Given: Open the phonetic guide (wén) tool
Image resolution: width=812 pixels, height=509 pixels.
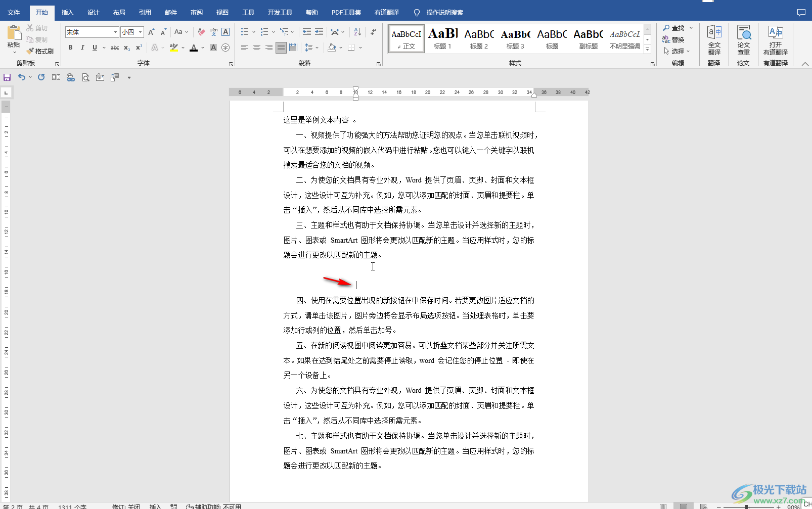Looking at the screenshot, I should coord(213,32).
